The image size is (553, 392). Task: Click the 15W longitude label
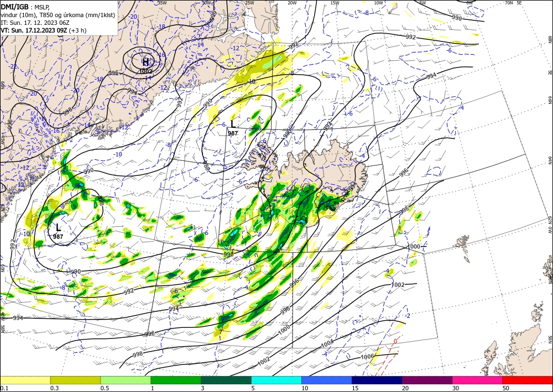[x=335, y=3]
